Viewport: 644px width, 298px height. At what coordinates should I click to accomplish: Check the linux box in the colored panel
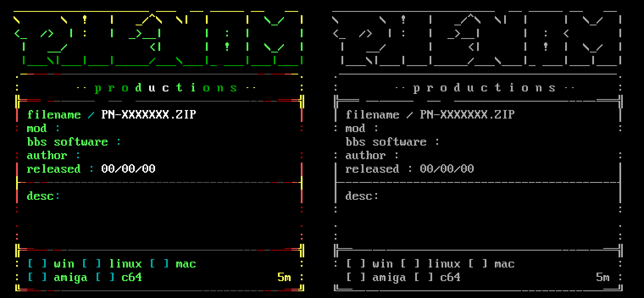(91, 264)
